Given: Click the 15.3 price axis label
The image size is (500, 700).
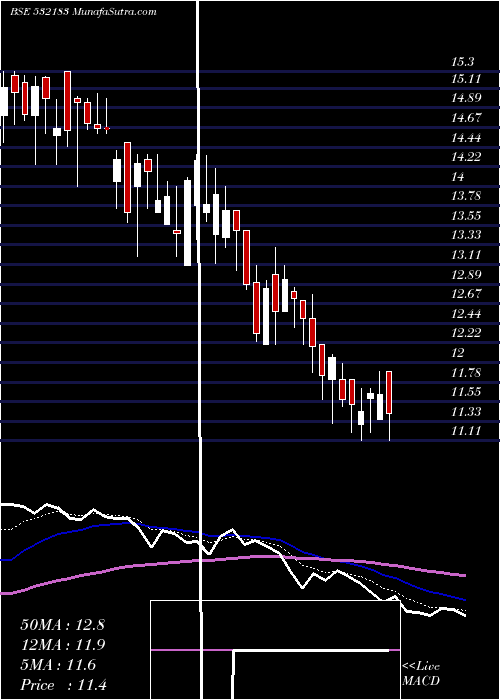Looking at the screenshot, I should tap(462, 62).
